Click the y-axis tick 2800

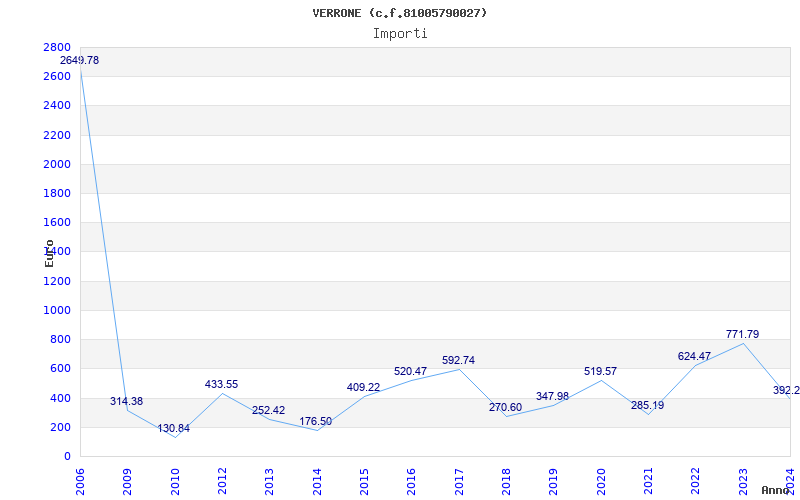coord(57,47)
